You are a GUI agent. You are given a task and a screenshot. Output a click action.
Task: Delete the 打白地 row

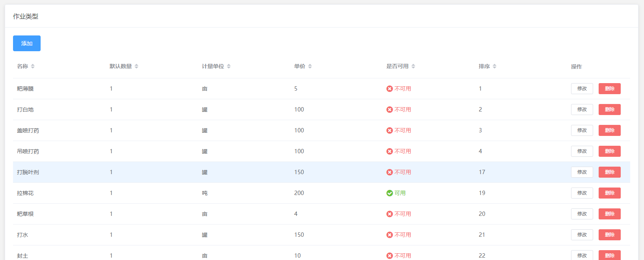[609, 110]
